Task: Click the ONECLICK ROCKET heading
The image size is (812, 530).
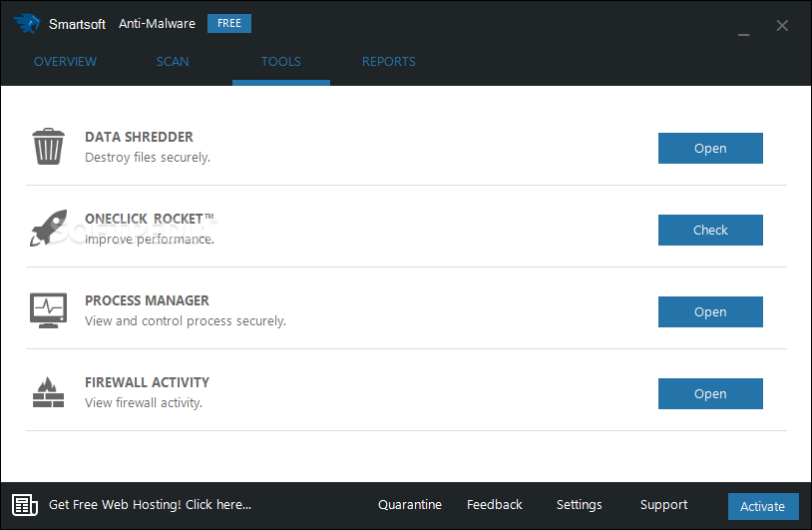Action: point(150,219)
